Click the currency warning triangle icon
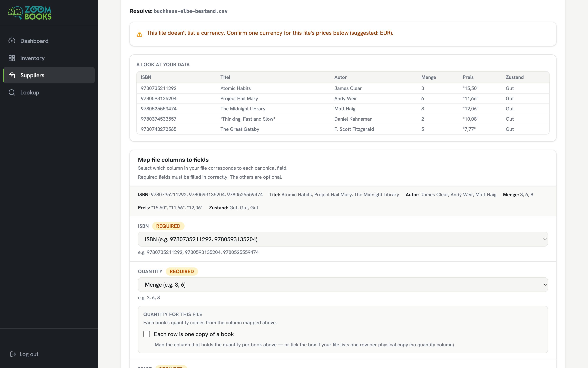Viewport: 588px width, 368px height. click(x=139, y=34)
